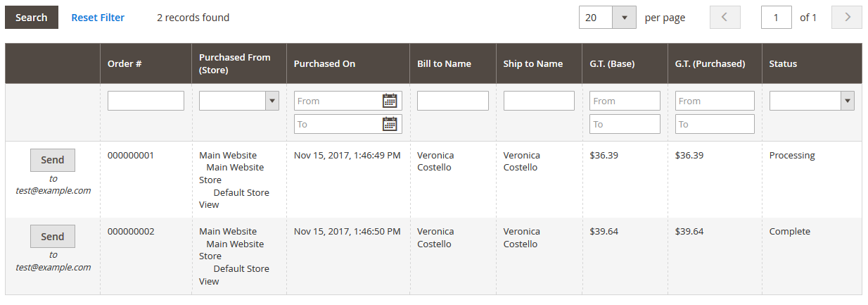868x305 pixels.
Task: Focus the Ship to Name filter field
Action: pyautogui.click(x=539, y=101)
